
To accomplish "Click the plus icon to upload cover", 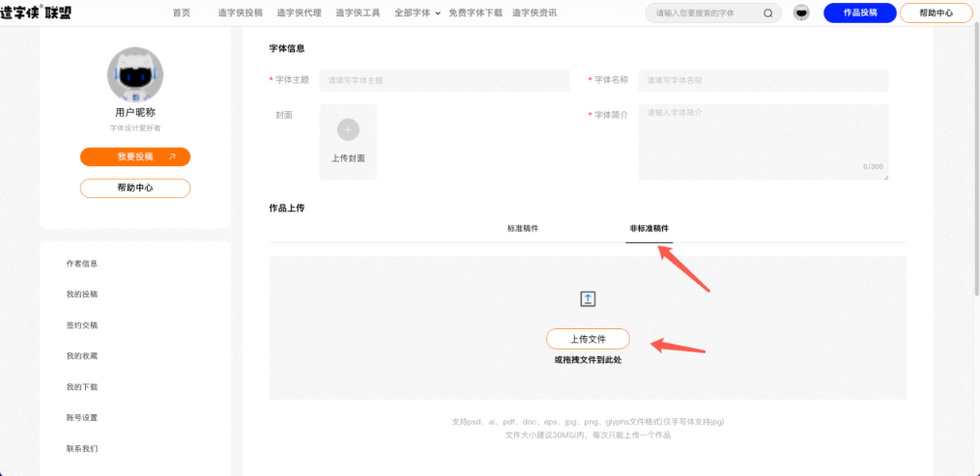I will (x=348, y=129).
